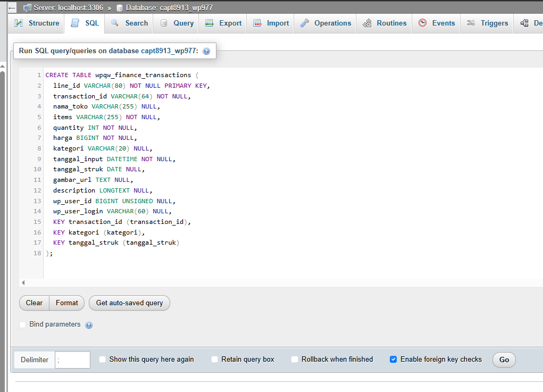Disable Enable foreign key checks
Viewport: 543px width, 392px height.
[393, 359]
